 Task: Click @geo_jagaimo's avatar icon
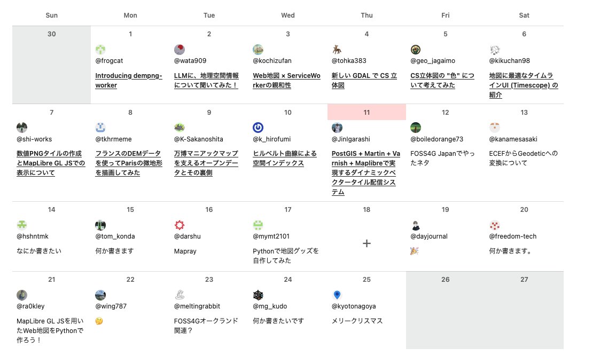click(x=416, y=50)
